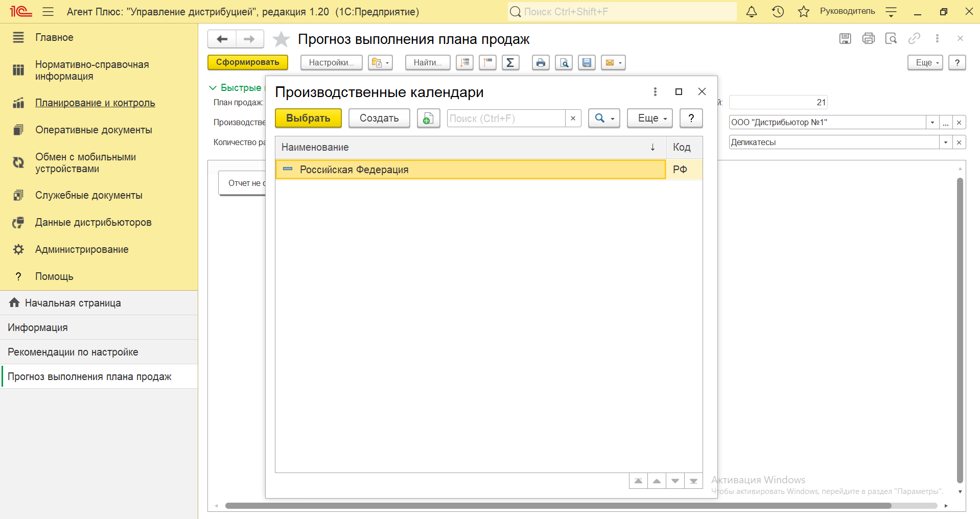This screenshot has width=980, height=519.
Task: Open help with dialog question mark button
Action: (x=691, y=118)
